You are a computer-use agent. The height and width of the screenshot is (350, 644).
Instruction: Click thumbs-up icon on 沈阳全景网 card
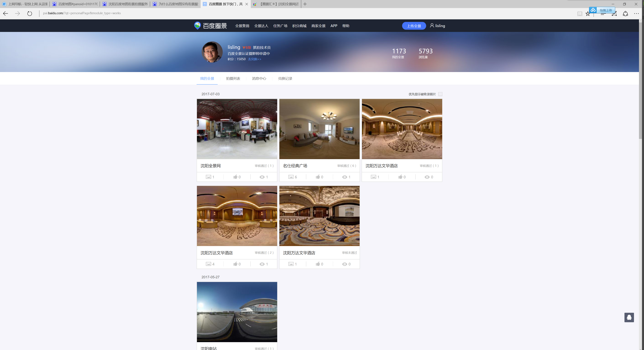coord(235,177)
